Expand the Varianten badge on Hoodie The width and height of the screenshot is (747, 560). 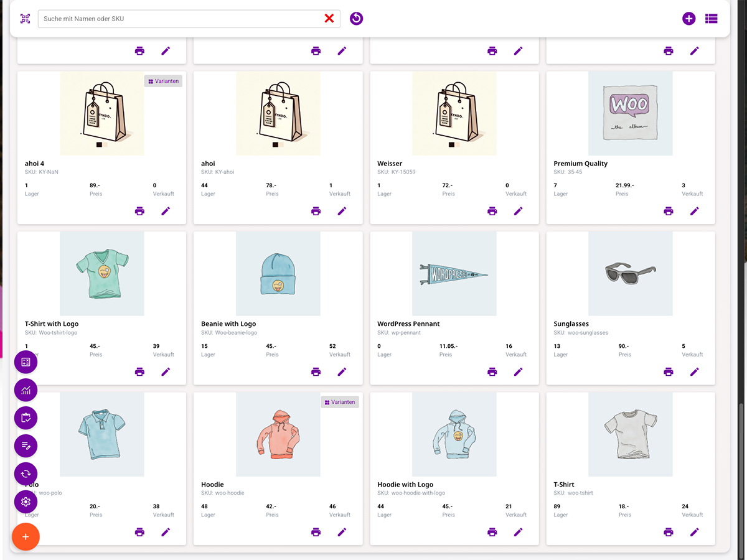340,402
